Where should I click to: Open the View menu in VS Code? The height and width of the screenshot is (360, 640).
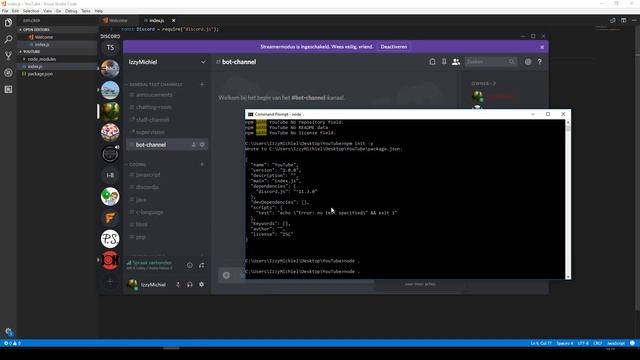click(x=47, y=11)
